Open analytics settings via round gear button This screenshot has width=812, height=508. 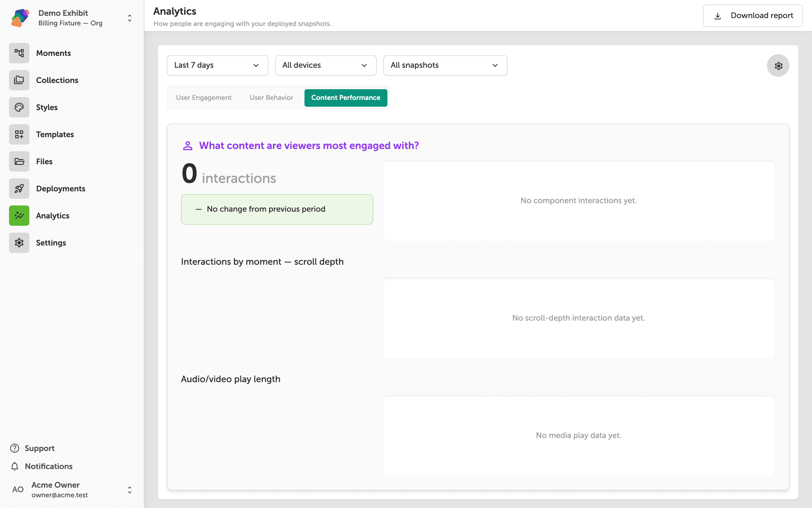(778, 65)
